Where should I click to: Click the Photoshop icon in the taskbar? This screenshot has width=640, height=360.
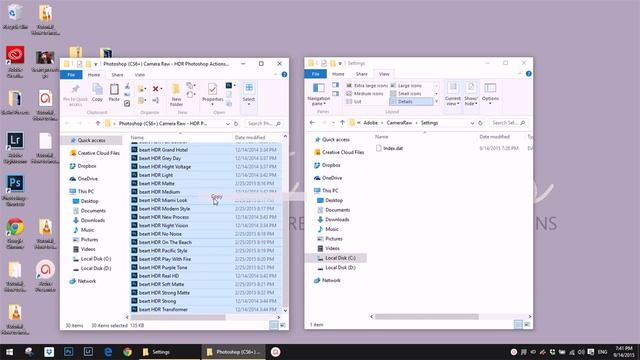coord(69,352)
